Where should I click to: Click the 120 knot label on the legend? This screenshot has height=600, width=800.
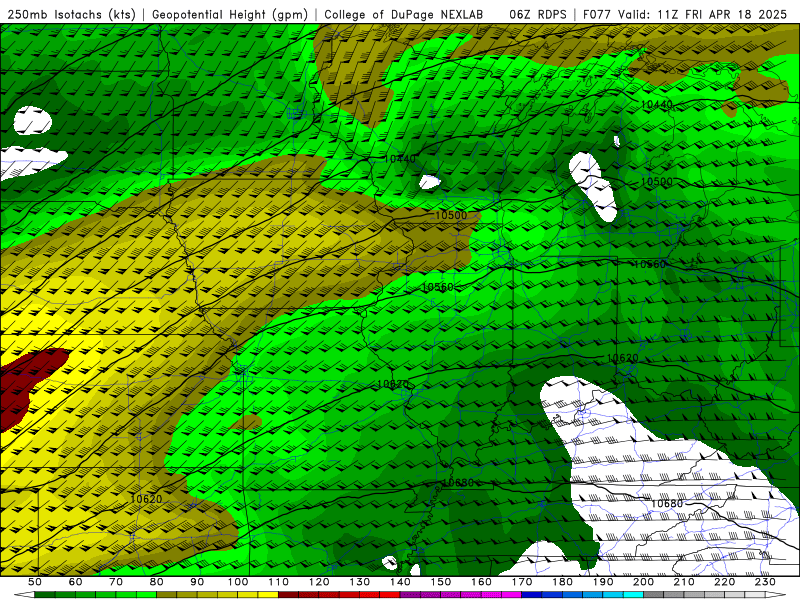(x=319, y=582)
